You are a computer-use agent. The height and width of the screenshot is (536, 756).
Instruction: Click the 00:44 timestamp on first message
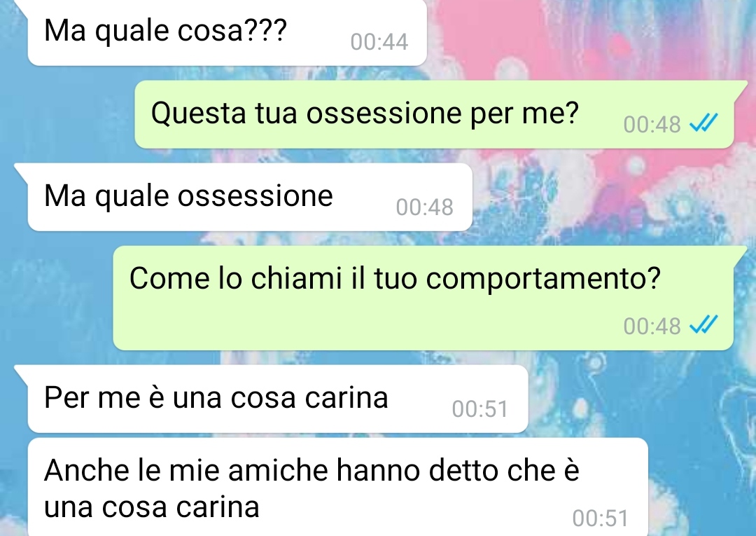tap(379, 41)
